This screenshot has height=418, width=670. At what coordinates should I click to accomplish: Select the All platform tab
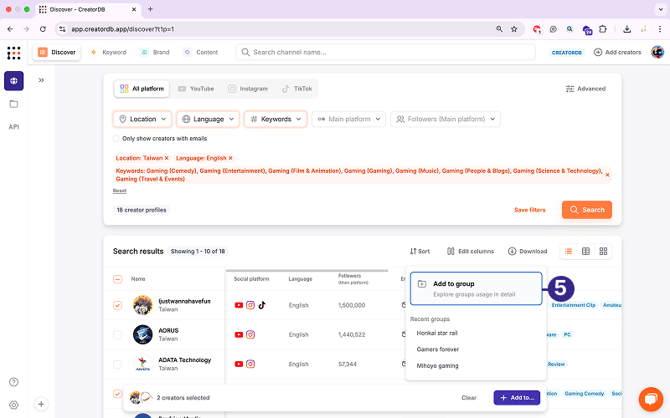click(142, 89)
